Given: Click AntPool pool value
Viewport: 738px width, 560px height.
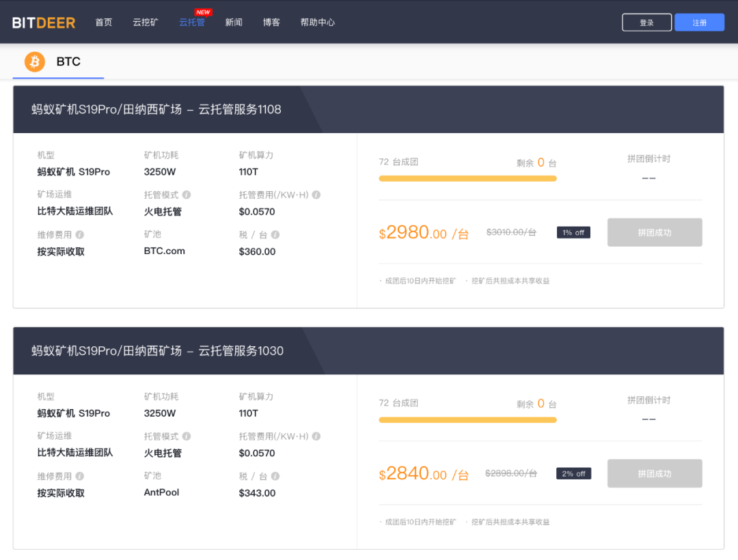Looking at the screenshot, I should click(x=161, y=493).
